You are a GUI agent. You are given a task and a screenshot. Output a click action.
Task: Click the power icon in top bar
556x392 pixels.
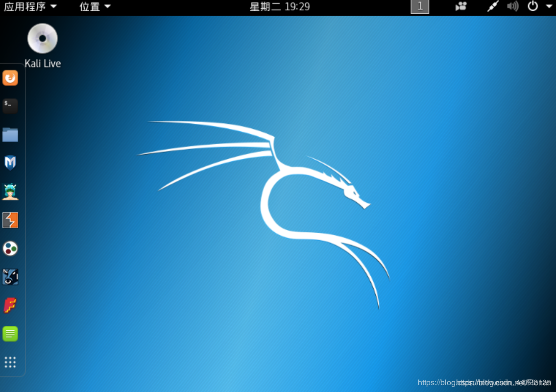click(x=532, y=6)
